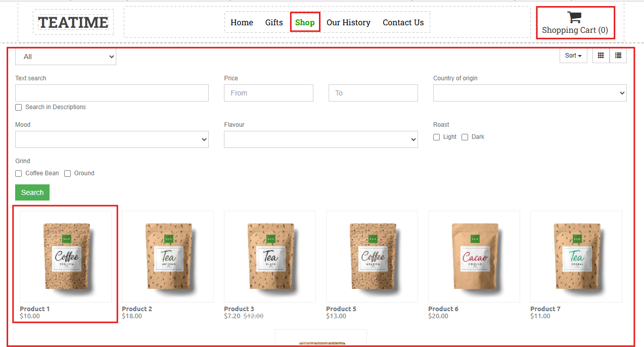Switch to list view layout
Image resolution: width=644 pixels, height=347 pixels.
click(618, 56)
